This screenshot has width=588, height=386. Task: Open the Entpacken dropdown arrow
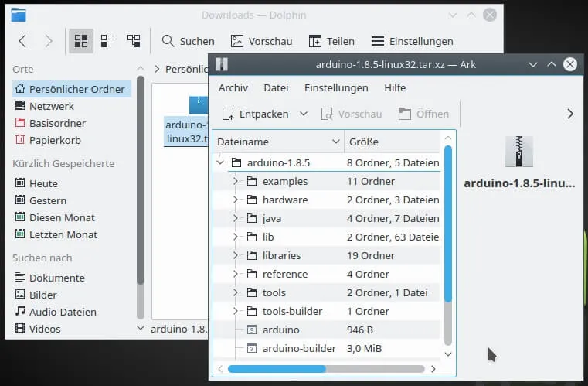coord(304,114)
